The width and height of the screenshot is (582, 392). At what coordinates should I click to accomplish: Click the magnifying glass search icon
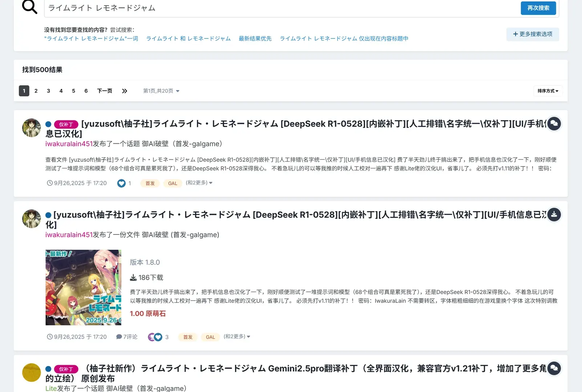(x=29, y=7)
